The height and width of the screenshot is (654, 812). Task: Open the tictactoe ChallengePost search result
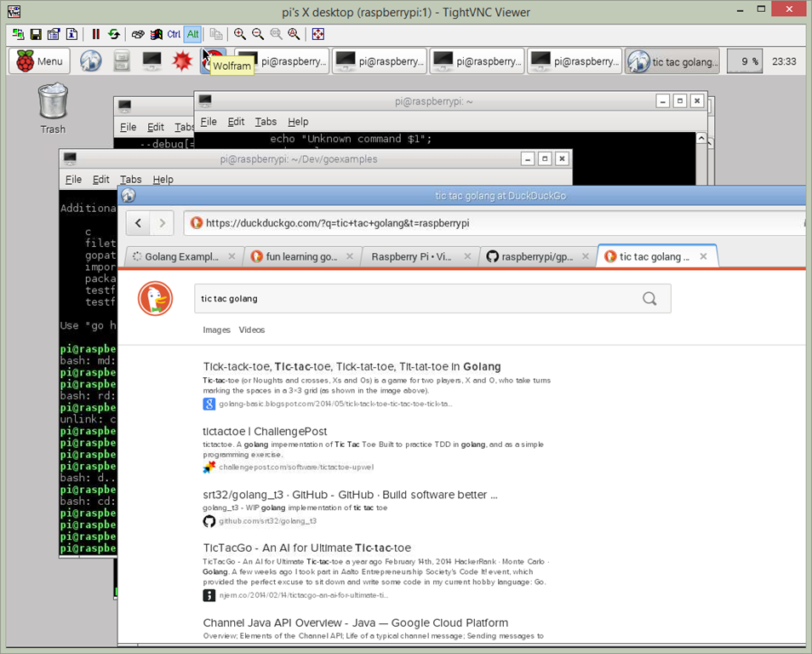(x=265, y=431)
